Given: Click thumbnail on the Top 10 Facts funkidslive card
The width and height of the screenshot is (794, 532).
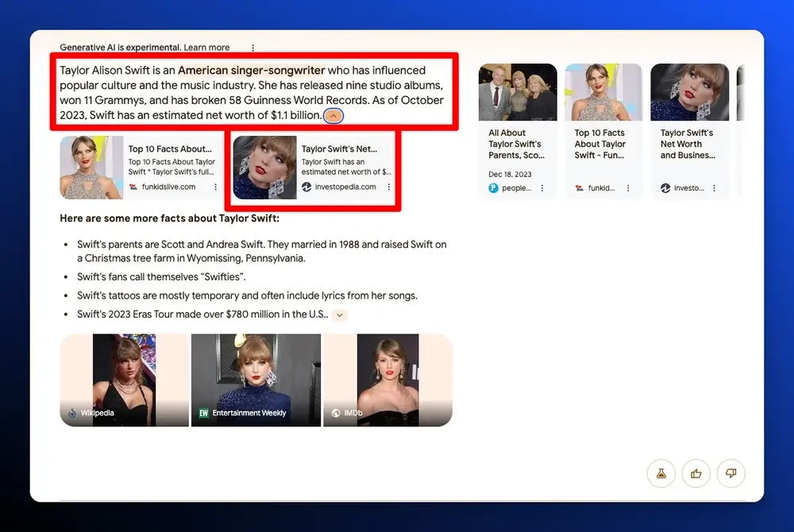Looking at the screenshot, I should tap(91, 167).
